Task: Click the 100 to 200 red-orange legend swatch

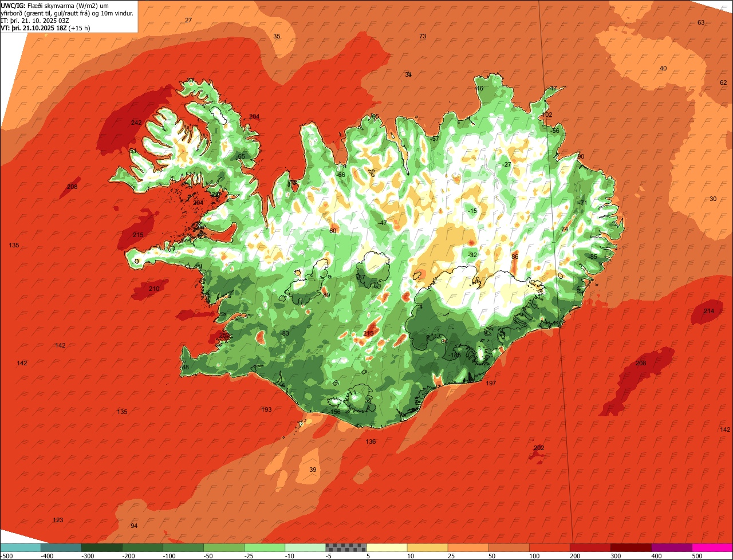Action: (549, 547)
